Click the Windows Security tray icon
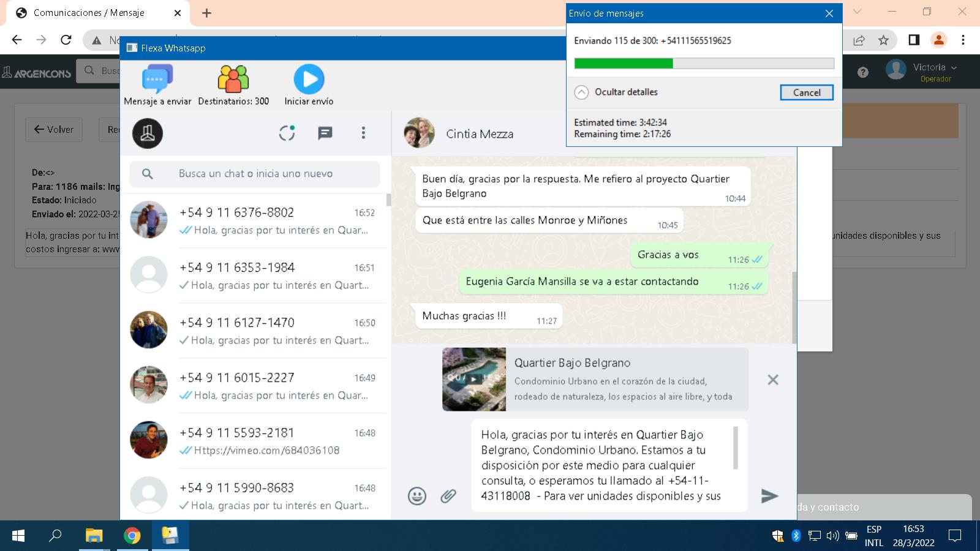Viewport: 980px width, 551px height. point(778,536)
